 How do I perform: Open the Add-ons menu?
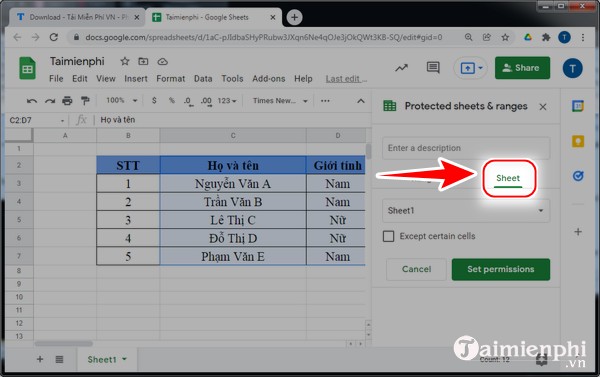tap(269, 79)
